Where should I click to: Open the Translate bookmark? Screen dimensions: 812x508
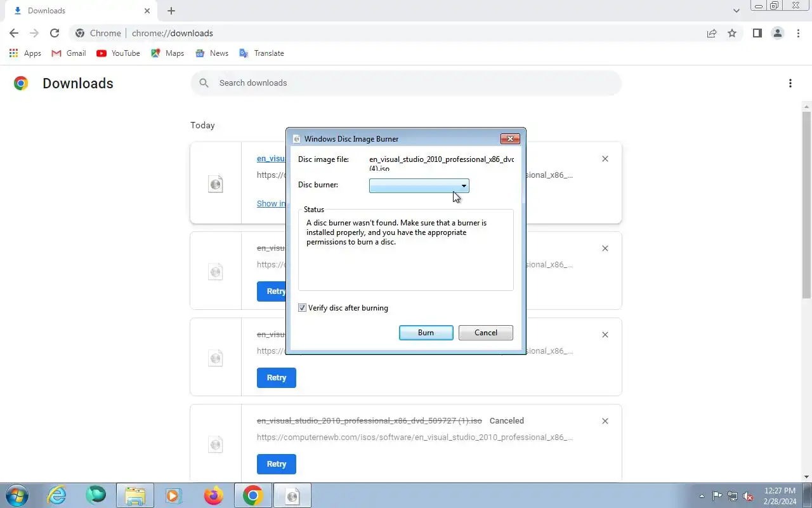[x=261, y=53]
